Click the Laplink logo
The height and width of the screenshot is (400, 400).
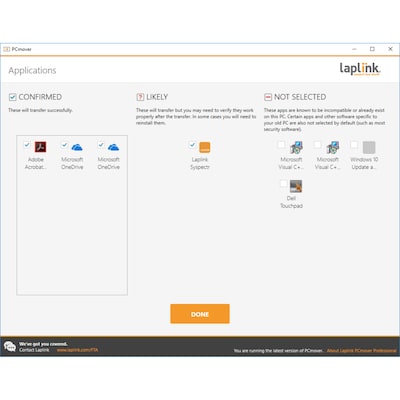tap(360, 69)
